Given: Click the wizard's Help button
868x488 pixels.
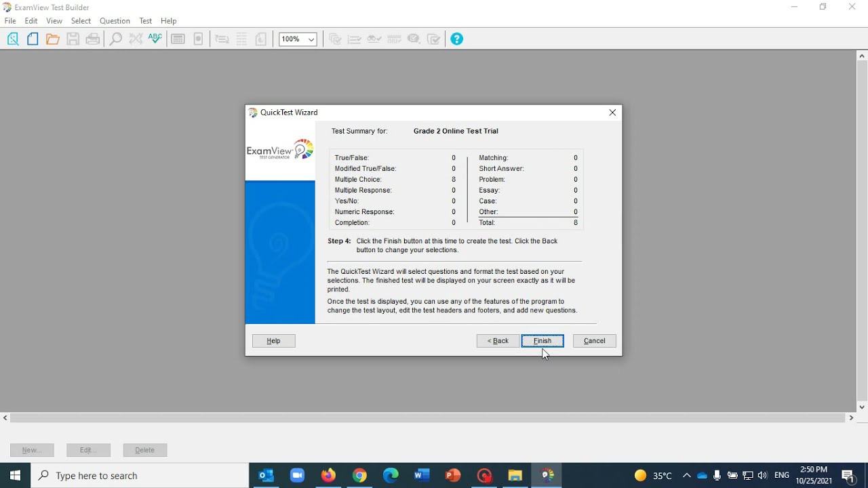Looking at the screenshot, I should coord(274,341).
